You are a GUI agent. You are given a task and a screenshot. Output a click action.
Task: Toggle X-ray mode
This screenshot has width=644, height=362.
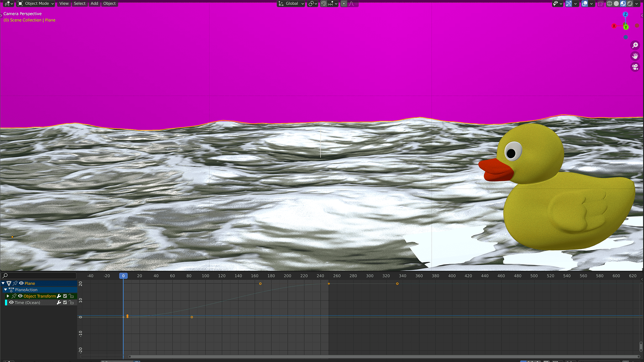[600, 3]
